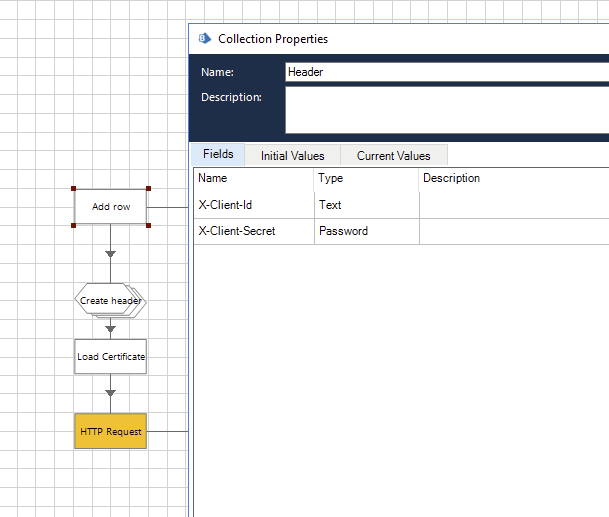The height and width of the screenshot is (517, 609).
Task: Click the Description column header in fields table
Action: [514, 178]
